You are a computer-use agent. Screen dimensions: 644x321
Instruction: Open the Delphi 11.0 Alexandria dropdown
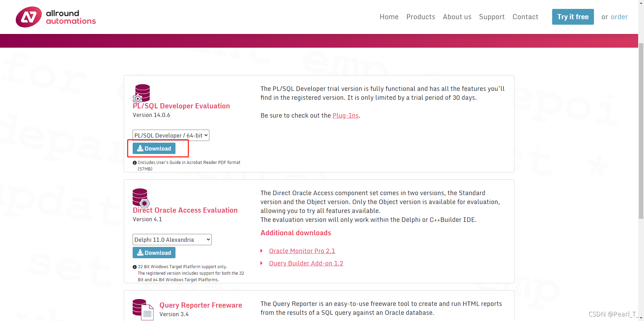172,240
